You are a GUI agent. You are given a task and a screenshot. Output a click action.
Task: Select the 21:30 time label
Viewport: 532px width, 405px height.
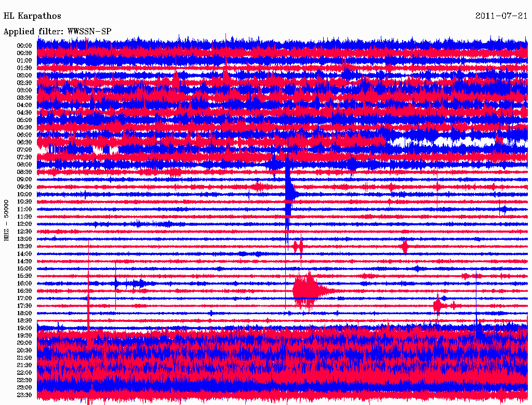click(x=24, y=366)
